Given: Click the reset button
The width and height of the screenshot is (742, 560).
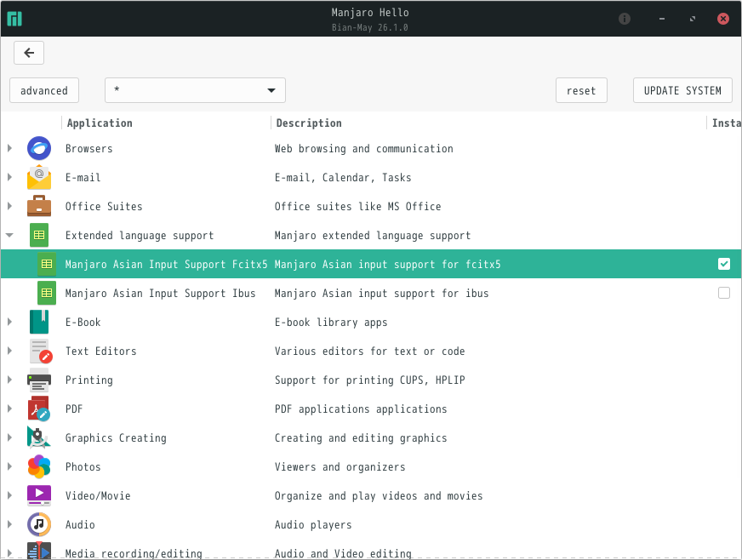Looking at the screenshot, I should pos(581,90).
